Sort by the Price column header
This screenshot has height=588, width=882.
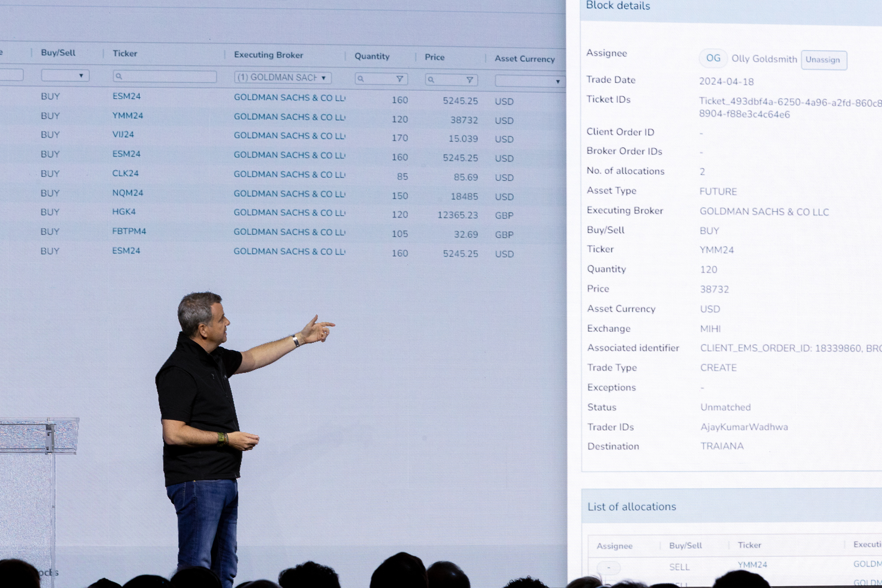tap(434, 57)
